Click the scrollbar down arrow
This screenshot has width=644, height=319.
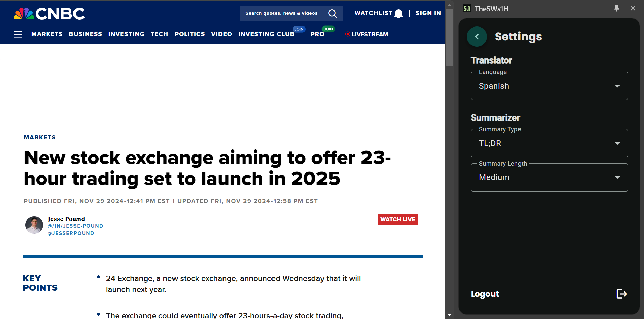449,315
